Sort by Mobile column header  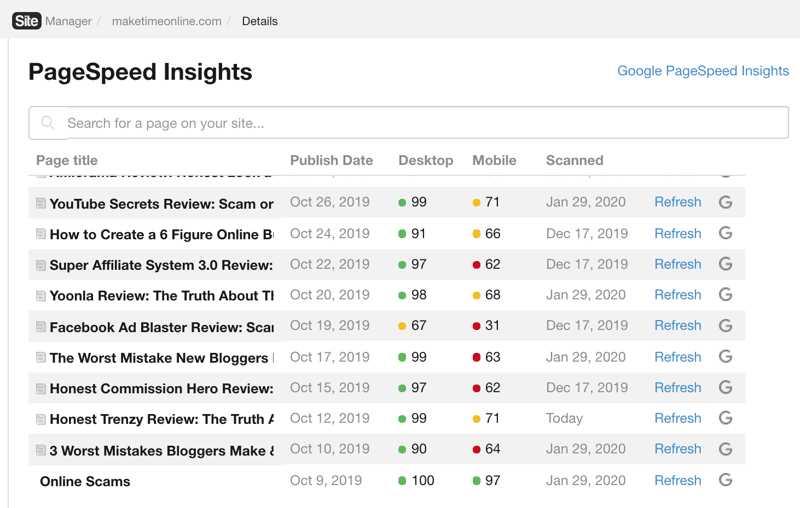tap(494, 160)
